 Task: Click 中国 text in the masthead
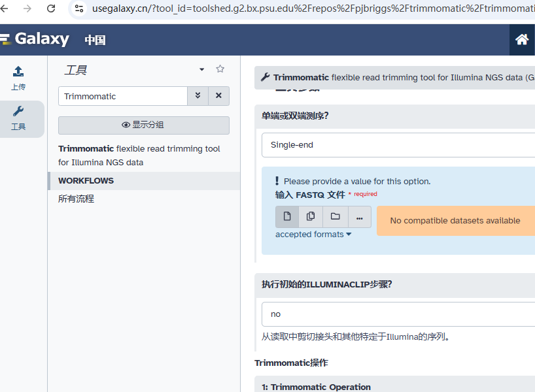[x=95, y=40]
